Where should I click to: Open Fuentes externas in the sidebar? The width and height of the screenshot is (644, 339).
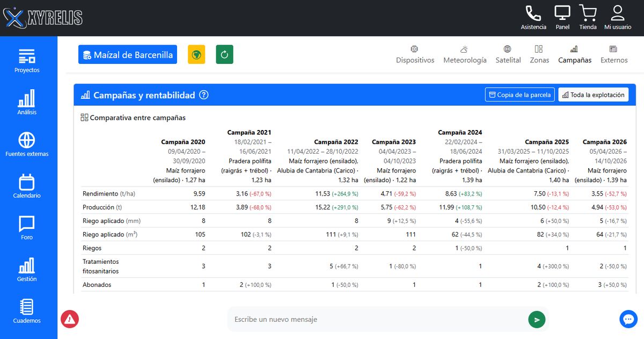[x=27, y=144]
